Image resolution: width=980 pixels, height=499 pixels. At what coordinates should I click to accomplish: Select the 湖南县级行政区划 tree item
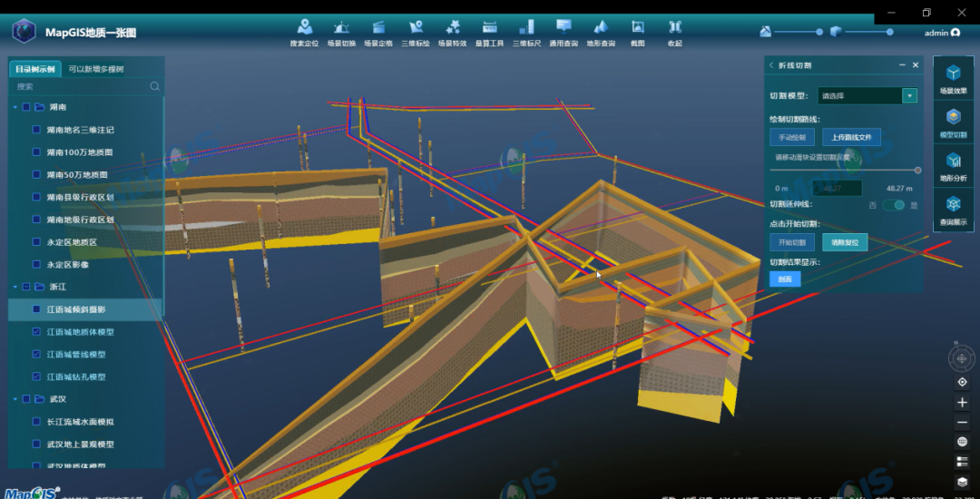point(80,198)
